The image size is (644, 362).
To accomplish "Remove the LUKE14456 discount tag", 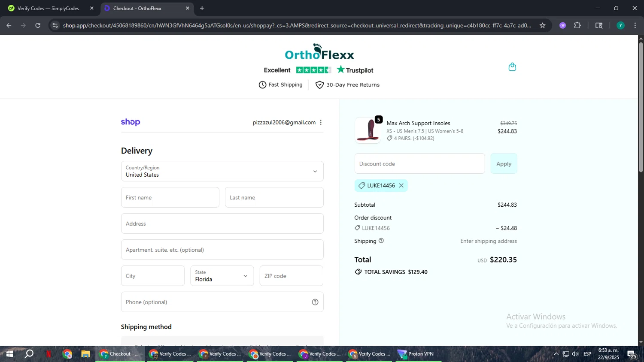I will point(401,186).
